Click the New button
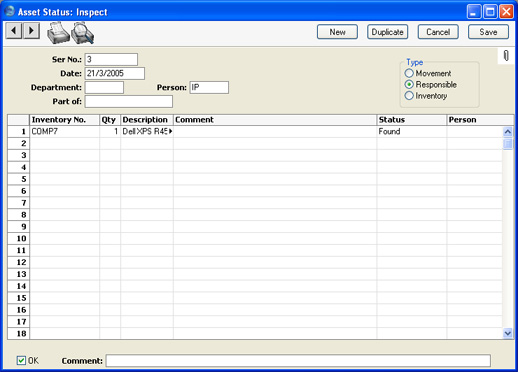This screenshot has height=372, width=518. (x=337, y=32)
